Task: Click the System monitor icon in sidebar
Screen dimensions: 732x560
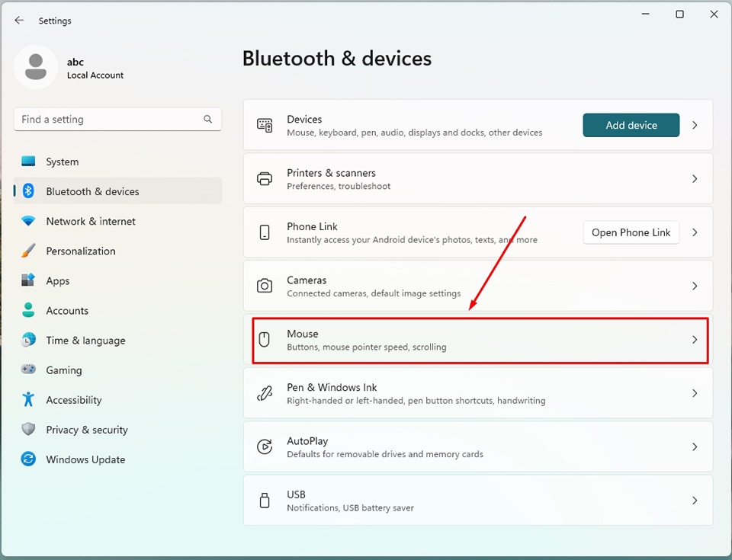Action: pyautogui.click(x=28, y=162)
